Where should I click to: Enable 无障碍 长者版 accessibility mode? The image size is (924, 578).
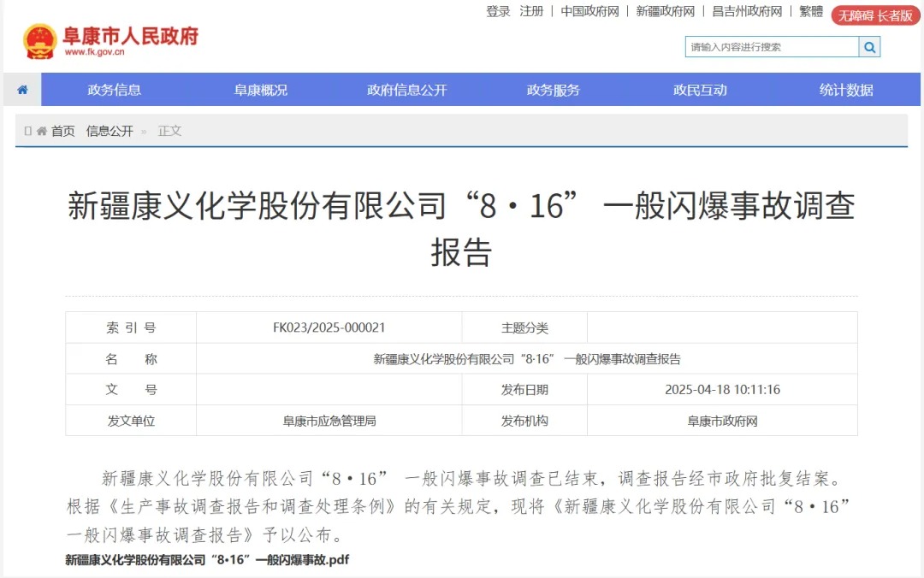click(x=875, y=15)
